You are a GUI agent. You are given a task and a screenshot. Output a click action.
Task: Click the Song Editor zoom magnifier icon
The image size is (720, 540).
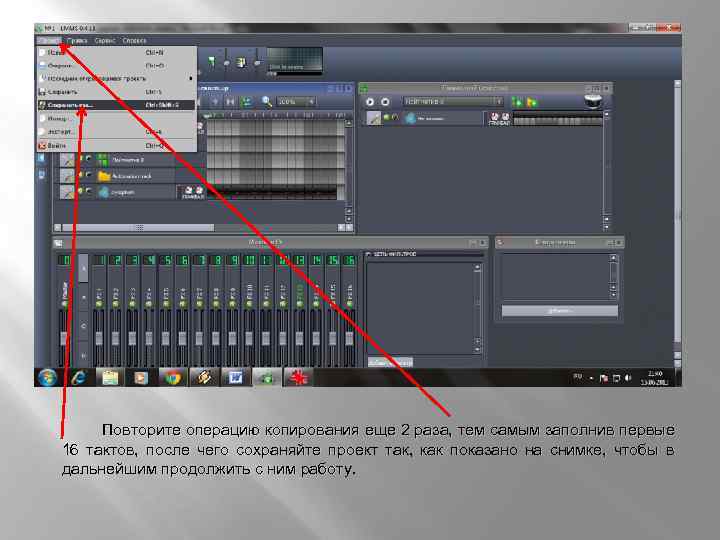click(x=266, y=101)
